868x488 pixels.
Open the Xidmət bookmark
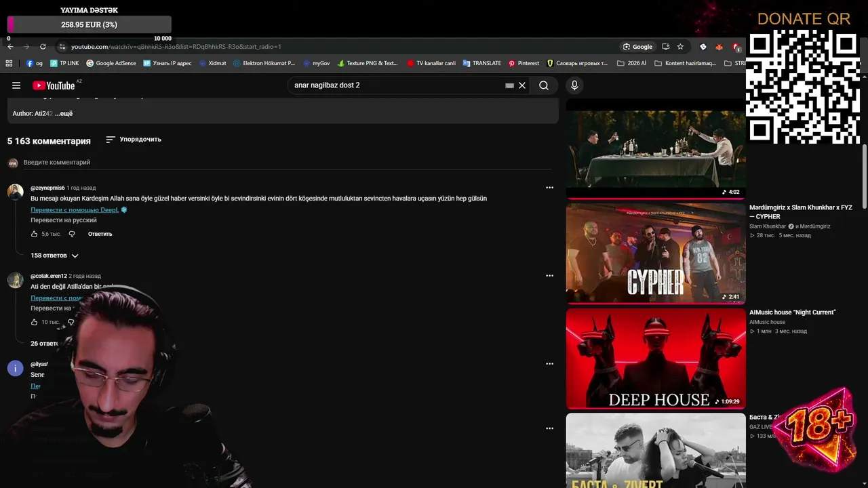coord(212,63)
